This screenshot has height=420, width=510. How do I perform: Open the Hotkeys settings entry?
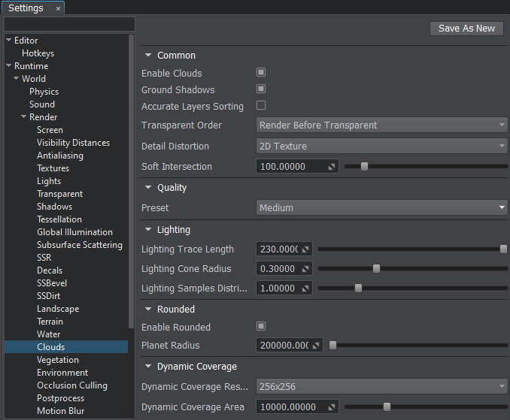pos(38,53)
